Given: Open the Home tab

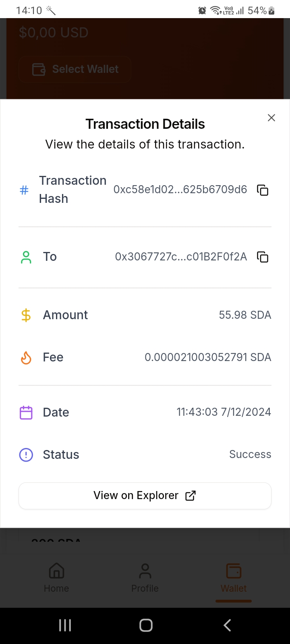Looking at the screenshot, I should (56, 578).
